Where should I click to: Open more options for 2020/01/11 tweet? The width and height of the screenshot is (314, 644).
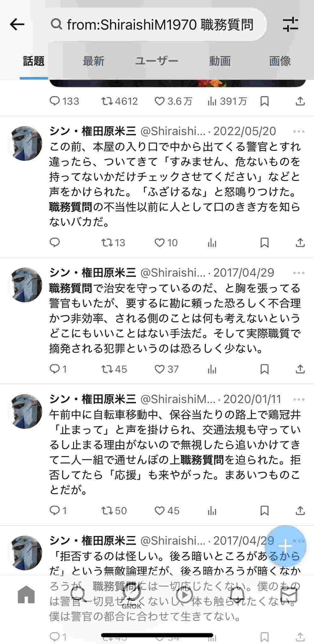click(298, 399)
